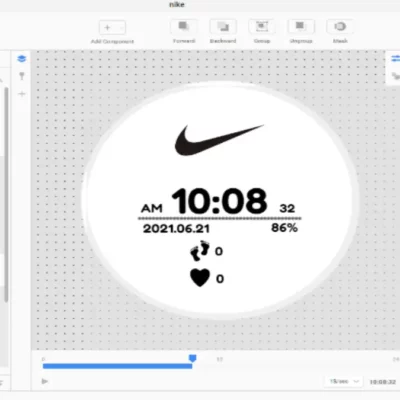The width and height of the screenshot is (400, 400).
Task: Select the 10:08 digital time text
Action: point(219,201)
